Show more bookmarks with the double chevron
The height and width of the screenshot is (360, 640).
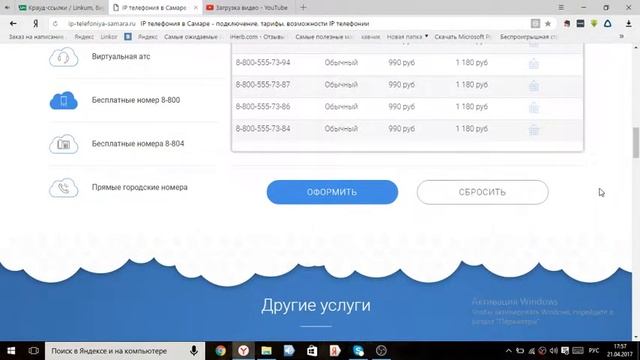click(621, 37)
